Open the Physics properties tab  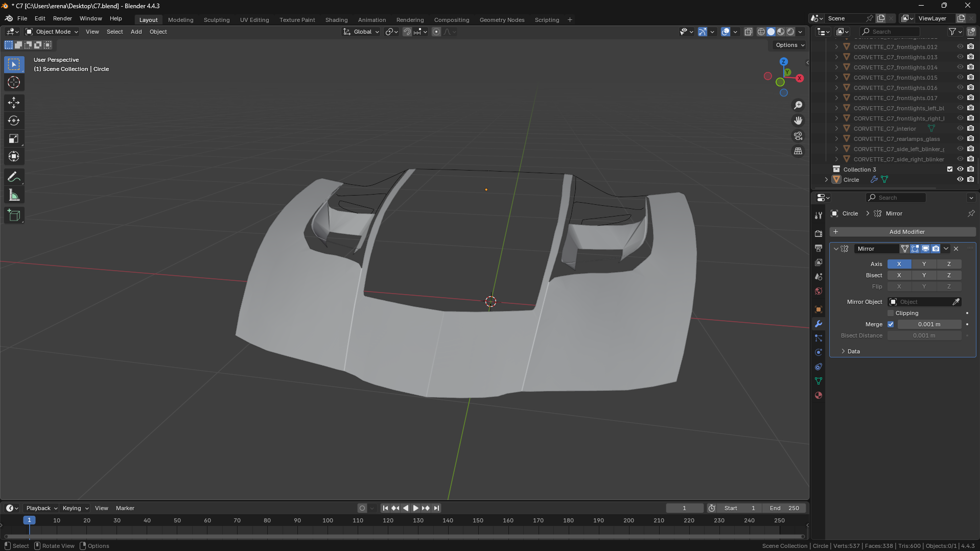click(x=819, y=352)
